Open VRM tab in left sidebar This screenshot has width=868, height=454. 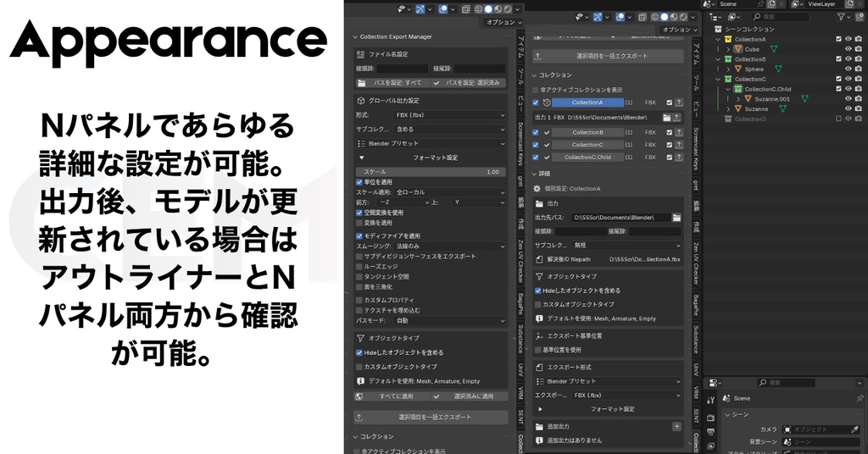(520, 393)
